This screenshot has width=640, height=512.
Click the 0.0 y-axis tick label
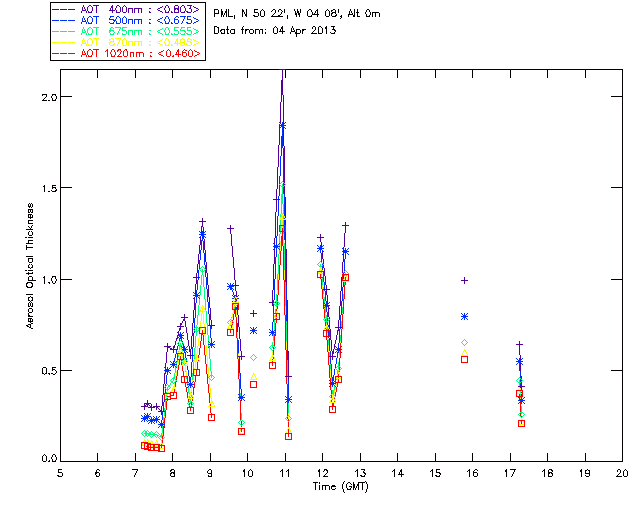[x=49, y=459]
